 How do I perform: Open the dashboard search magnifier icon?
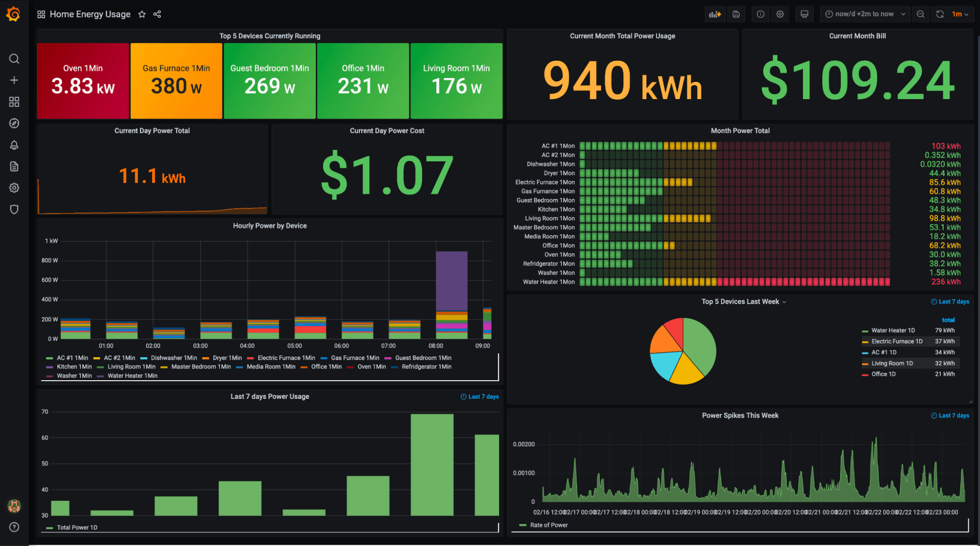[x=14, y=58]
